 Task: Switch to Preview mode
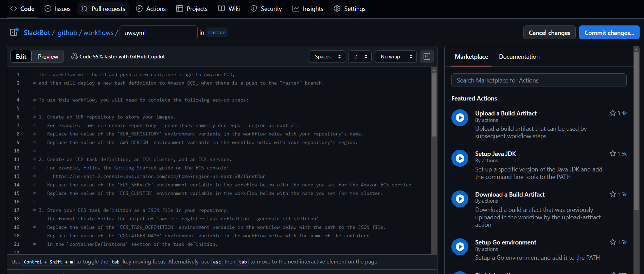[x=48, y=56]
